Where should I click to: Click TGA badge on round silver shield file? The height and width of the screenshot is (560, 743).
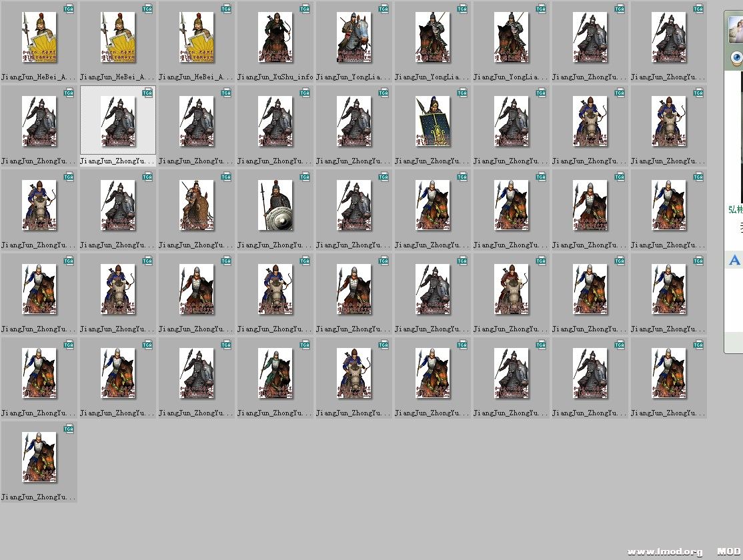tap(305, 177)
